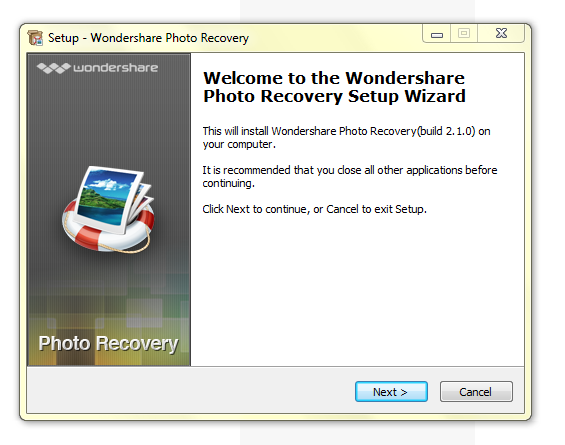Minimize the Setup wizard window
The height and width of the screenshot is (445, 565).
point(436,34)
